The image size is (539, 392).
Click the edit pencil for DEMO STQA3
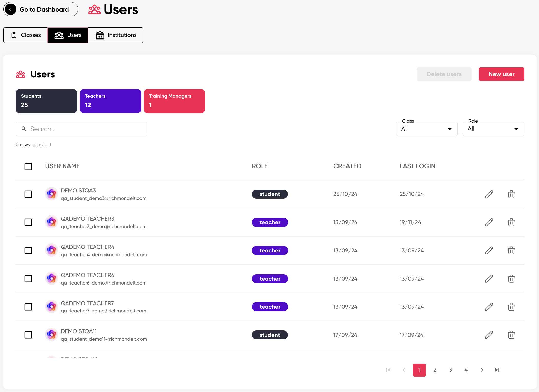click(489, 194)
